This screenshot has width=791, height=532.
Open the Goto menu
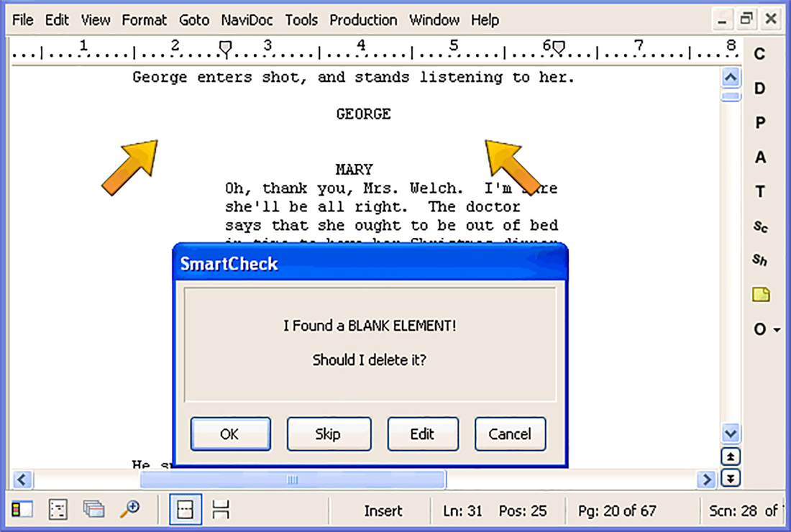tap(193, 20)
